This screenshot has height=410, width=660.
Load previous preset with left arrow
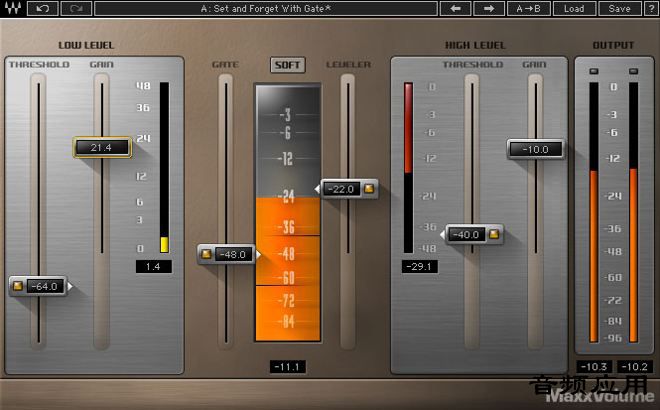tap(455, 8)
